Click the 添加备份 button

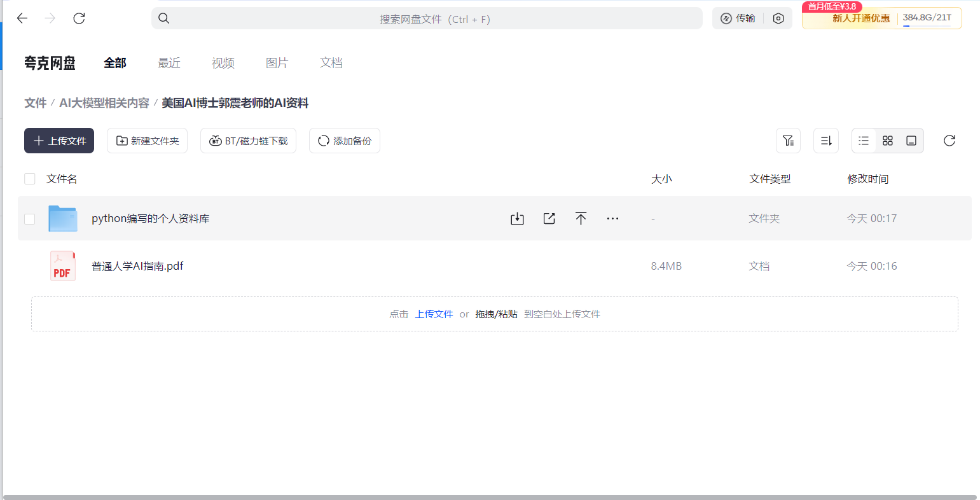(345, 141)
